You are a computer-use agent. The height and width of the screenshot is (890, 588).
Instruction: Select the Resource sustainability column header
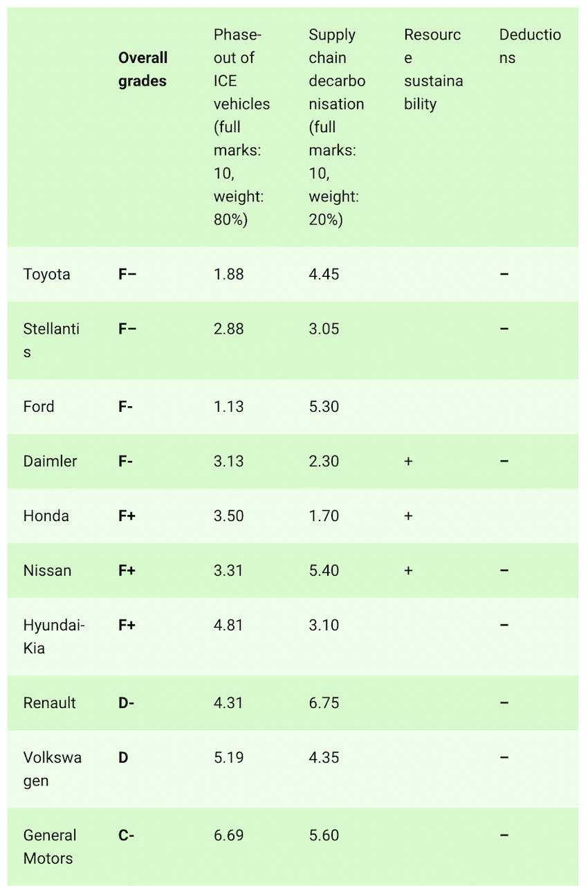tap(433, 69)
